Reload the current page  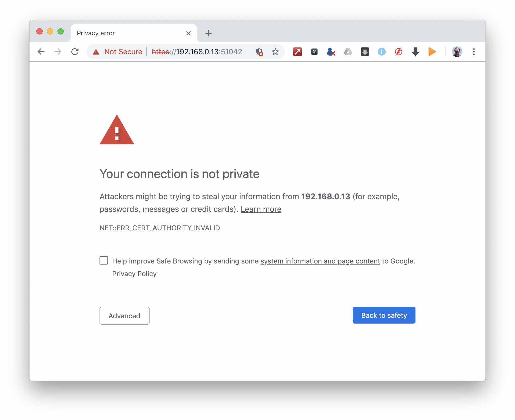pos(75,52)
